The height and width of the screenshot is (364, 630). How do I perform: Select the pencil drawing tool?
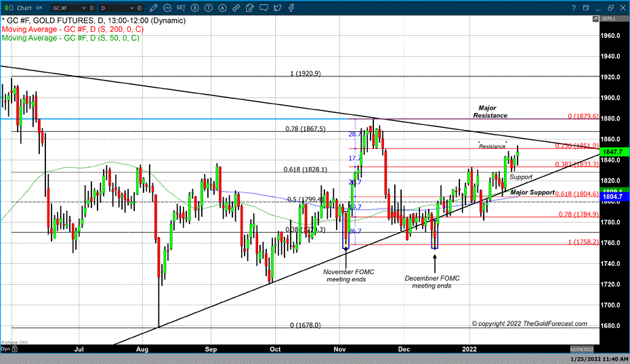click(x=154, y=7)
